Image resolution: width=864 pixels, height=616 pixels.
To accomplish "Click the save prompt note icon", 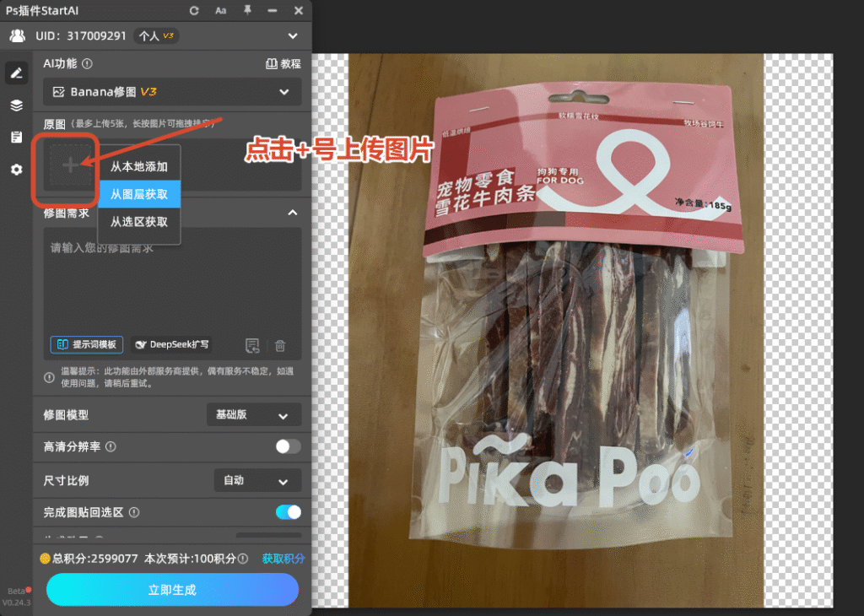I will pos(252,345).
